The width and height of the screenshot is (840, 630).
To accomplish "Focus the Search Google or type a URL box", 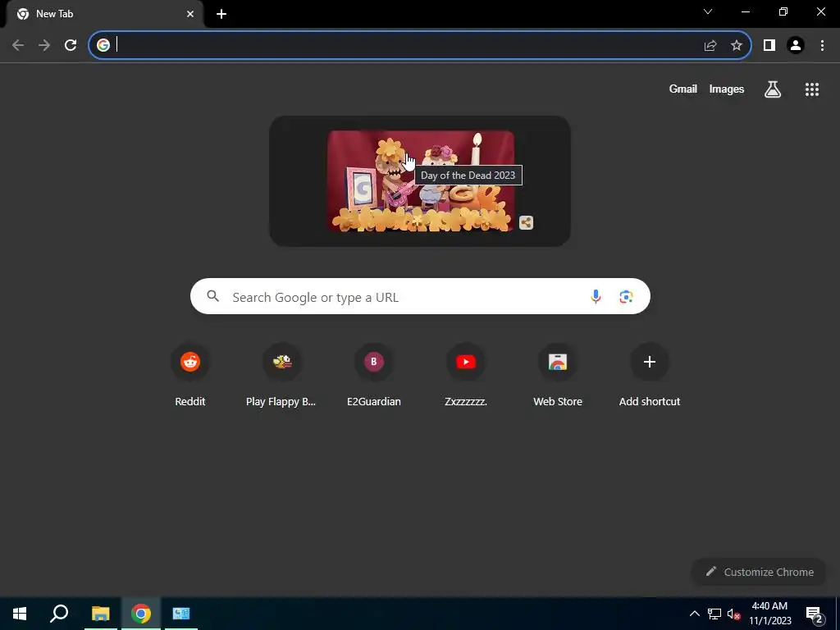I will click(420, 296).
